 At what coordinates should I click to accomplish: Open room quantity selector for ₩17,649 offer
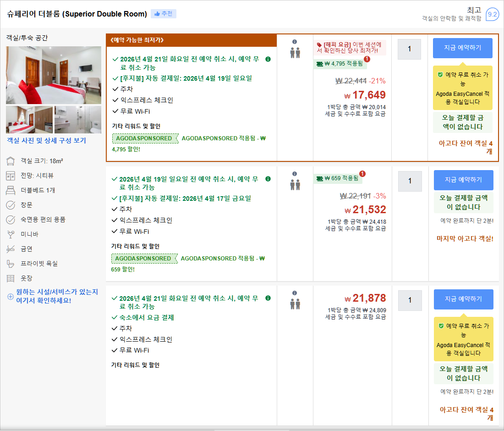click(x=409, y=49)
